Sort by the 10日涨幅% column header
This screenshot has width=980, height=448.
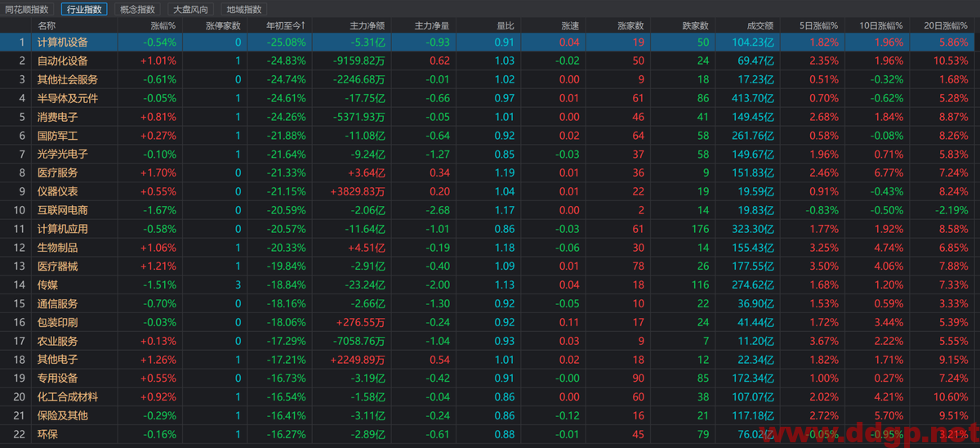coord(882,25)
